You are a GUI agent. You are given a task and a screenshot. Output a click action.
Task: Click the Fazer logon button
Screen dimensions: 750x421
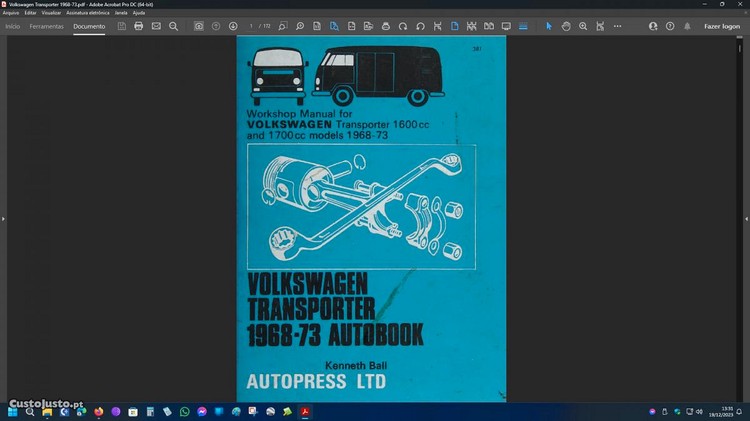click(x=721, y=26)
